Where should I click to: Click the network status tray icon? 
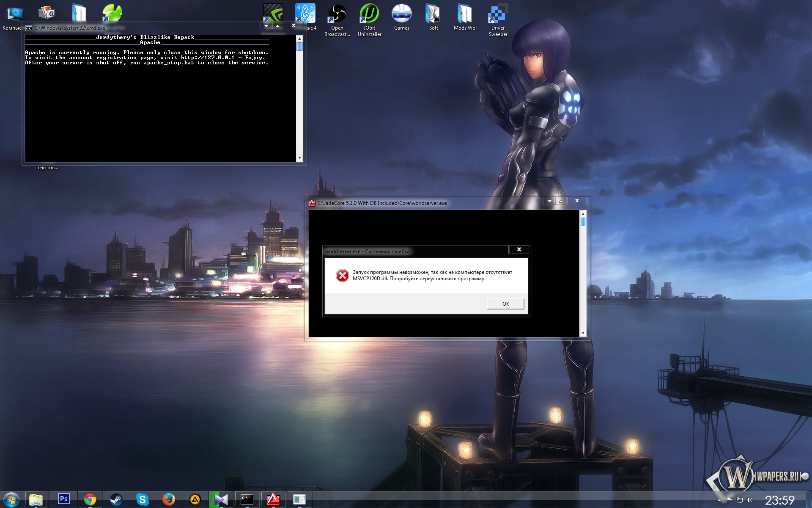point(740,500)
